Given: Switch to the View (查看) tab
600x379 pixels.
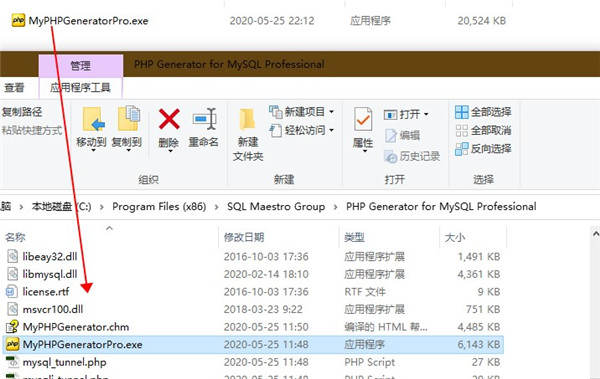Looking at the screenshot, I should pyautogui.click(x=14, y=88).
